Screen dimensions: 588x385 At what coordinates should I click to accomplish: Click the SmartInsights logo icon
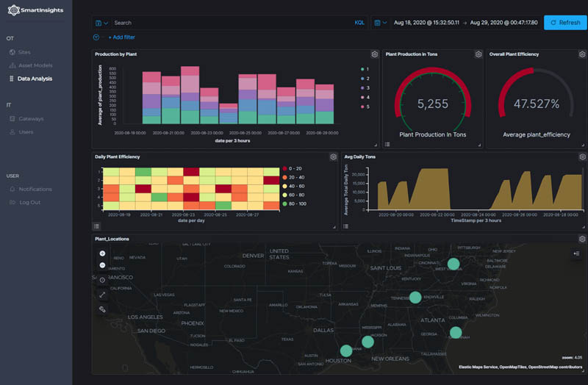coord(13,10)
